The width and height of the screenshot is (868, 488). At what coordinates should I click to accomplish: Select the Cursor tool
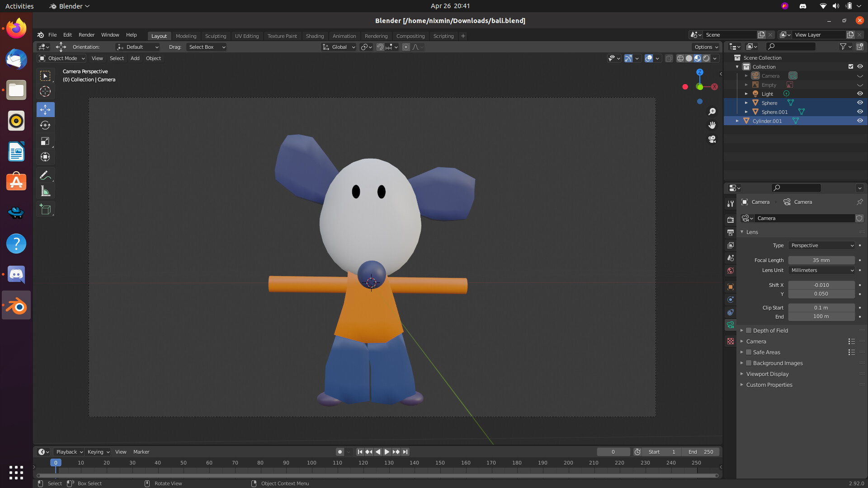[x=45, y=91]
